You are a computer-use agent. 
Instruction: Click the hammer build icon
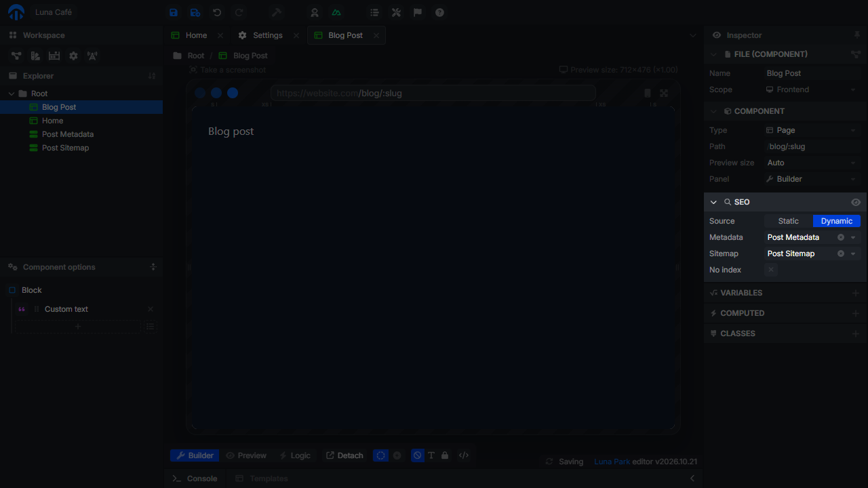click(x=277, y=12)
